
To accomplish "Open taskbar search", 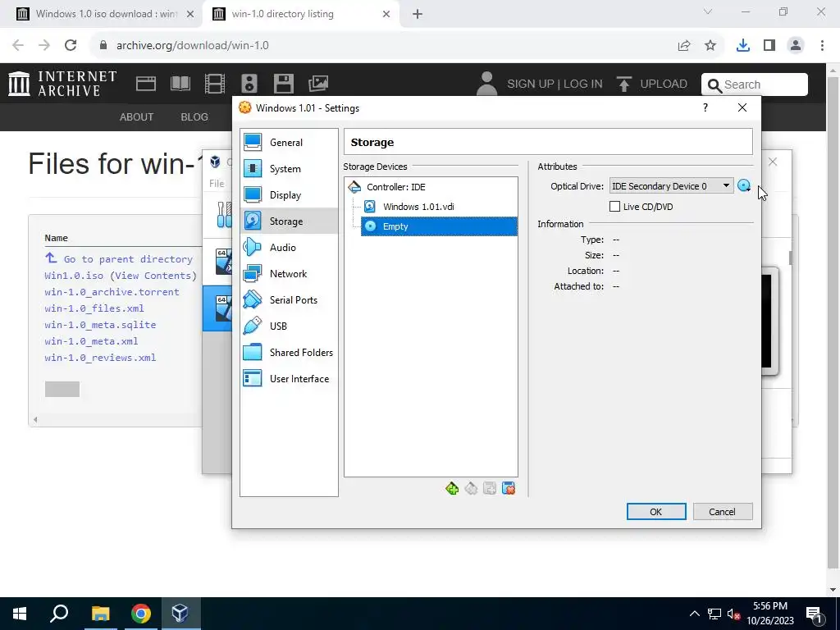I will pos(59,614).
